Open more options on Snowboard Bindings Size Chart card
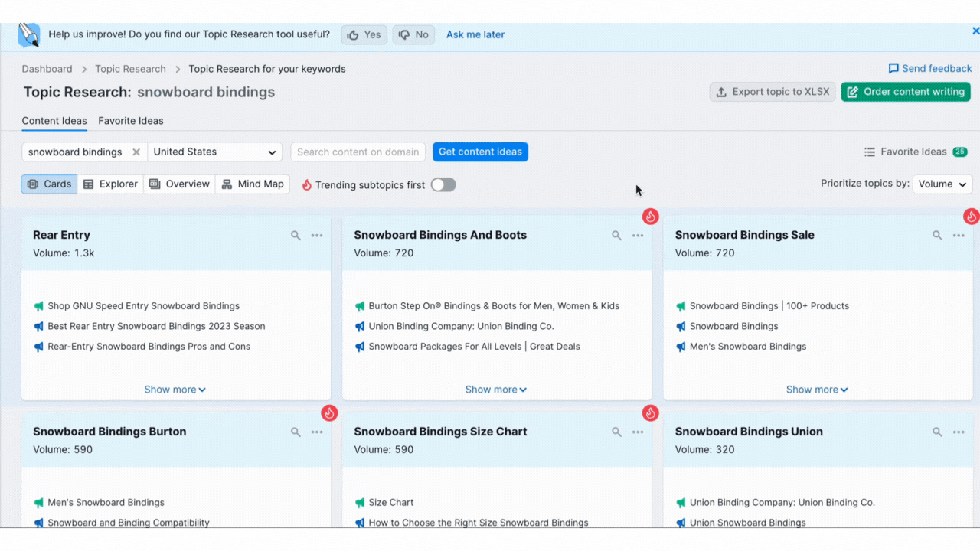The image size is (980, 551). pos(638,432)
